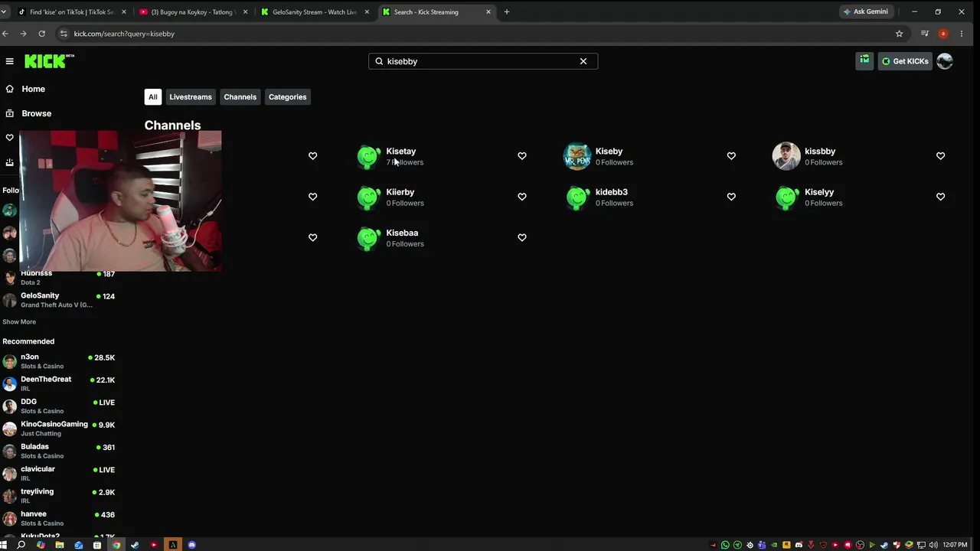Open the Kiierby channel name link

click(400, 192)
